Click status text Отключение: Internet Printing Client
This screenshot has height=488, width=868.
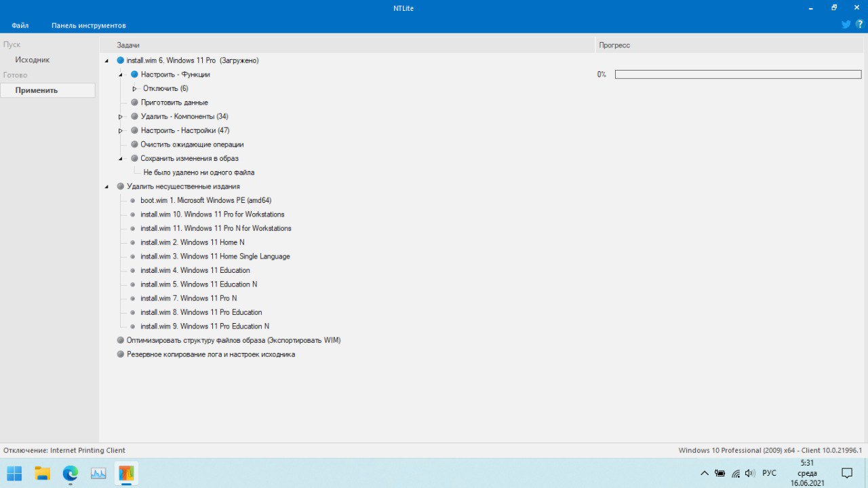(64, 450)
